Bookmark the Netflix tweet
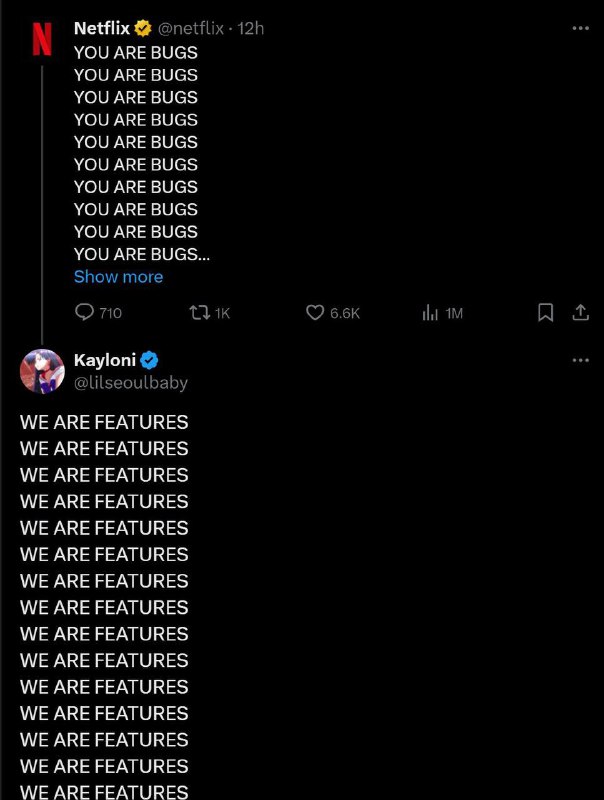The image size is (604, 800). [545, 313]
